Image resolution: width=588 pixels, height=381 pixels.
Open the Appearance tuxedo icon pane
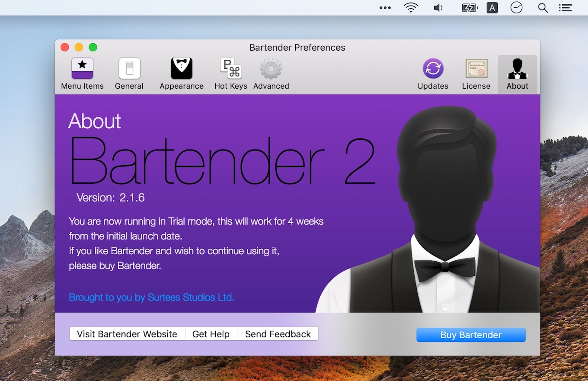pos(181,74)
